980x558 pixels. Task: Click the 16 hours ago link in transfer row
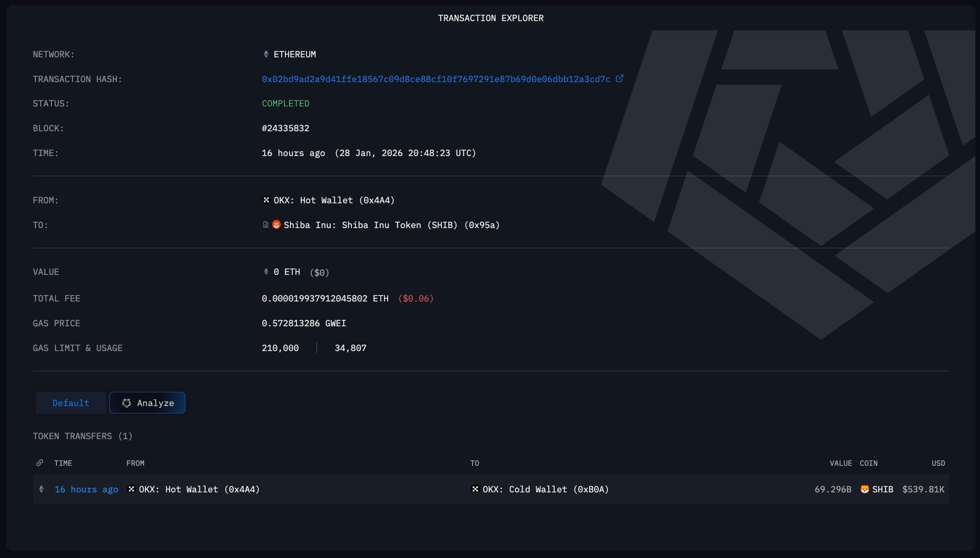point(86,489)
